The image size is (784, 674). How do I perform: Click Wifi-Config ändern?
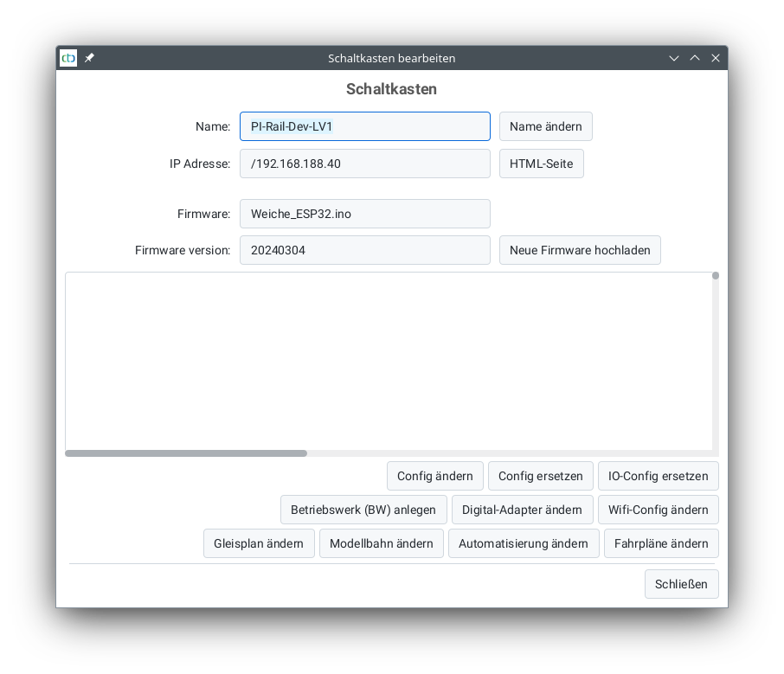658,510
